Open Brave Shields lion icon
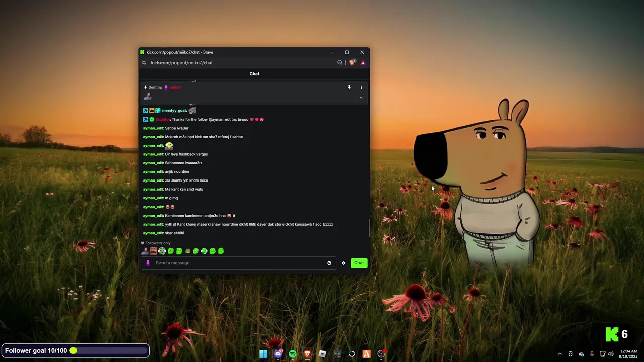 tap(352, 62)
